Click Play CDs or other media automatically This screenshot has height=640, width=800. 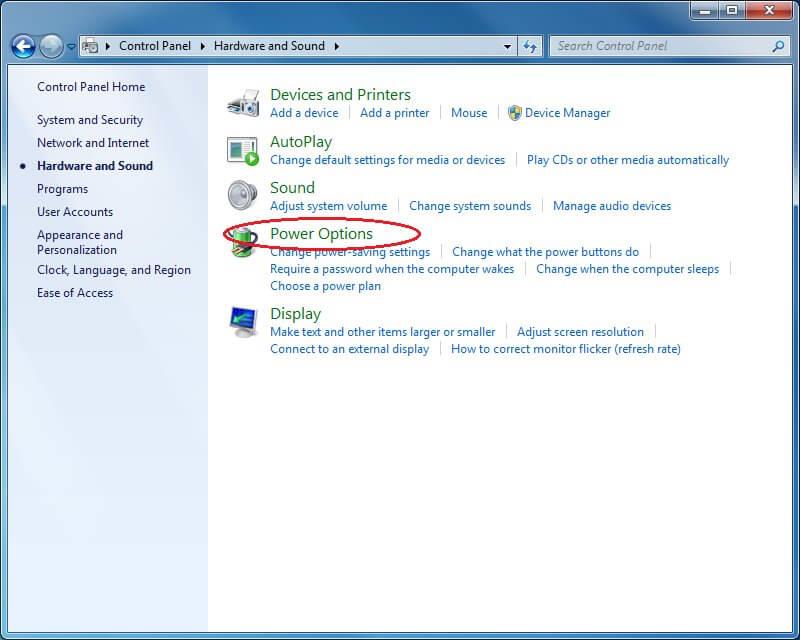pyautogui.click(x=628, y=160)
